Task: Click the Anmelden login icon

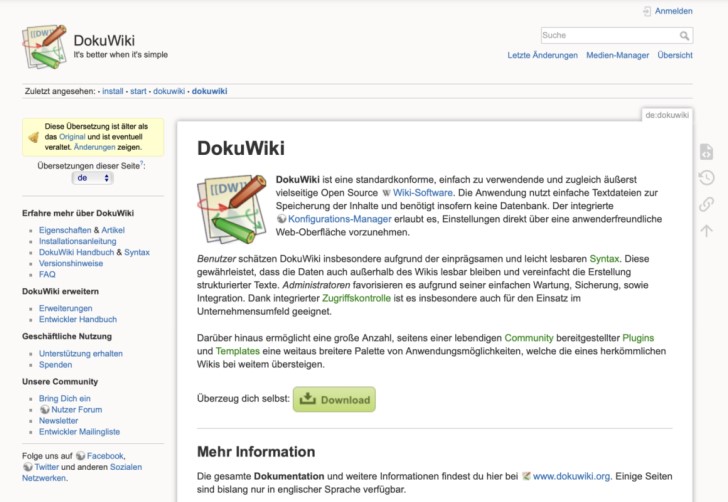Action: 647,11
